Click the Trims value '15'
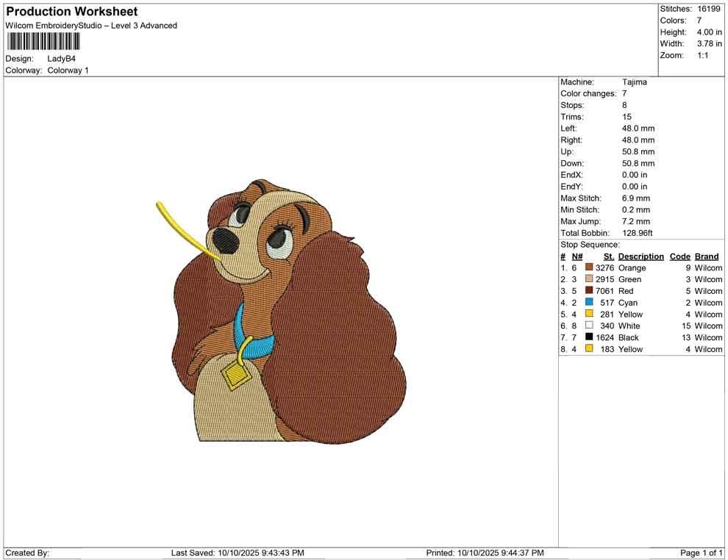728x560 pixels. tap(627, 116)
